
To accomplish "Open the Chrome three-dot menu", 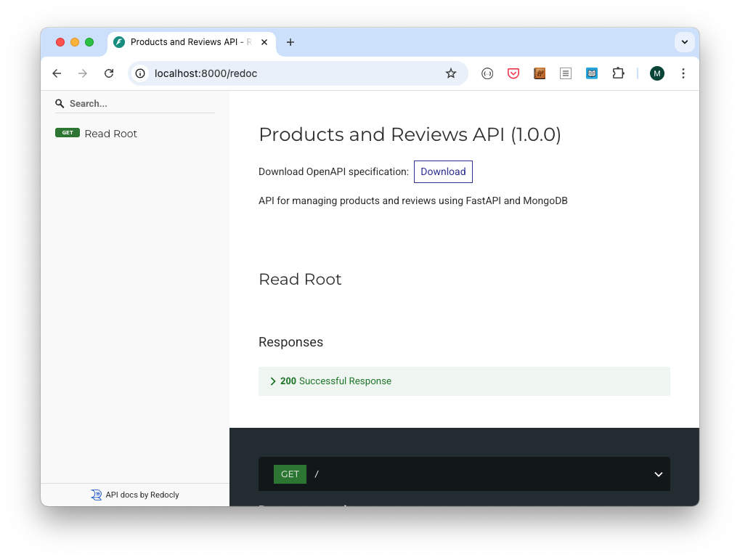I will coord(683,73).
